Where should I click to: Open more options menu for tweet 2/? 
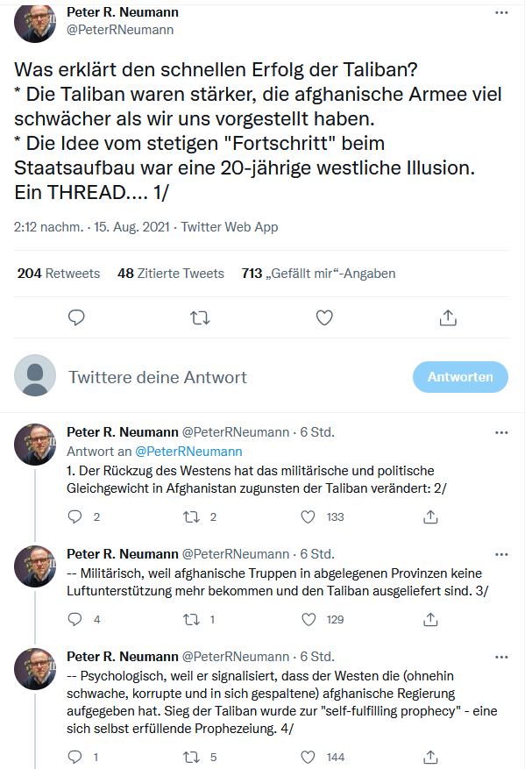click(x=501, y=432)
